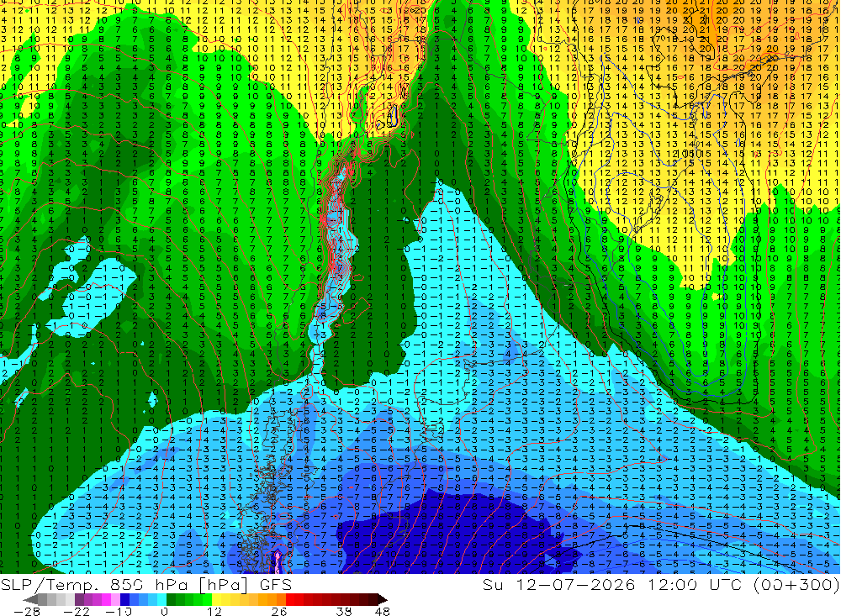Click the '-28' legend label
Screen dimensions: 841x616
[27, 611]
